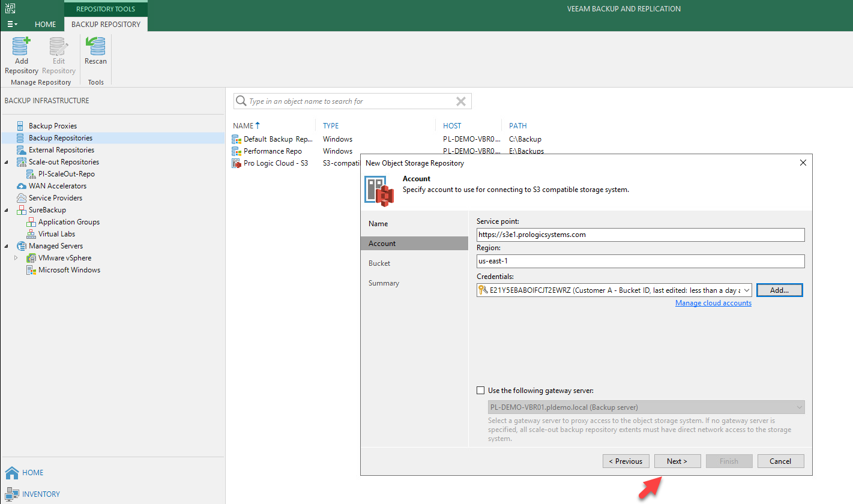The image size is (853, 504).
Task: Click the Microsoft Windows server icon
Action: (31, 270)
